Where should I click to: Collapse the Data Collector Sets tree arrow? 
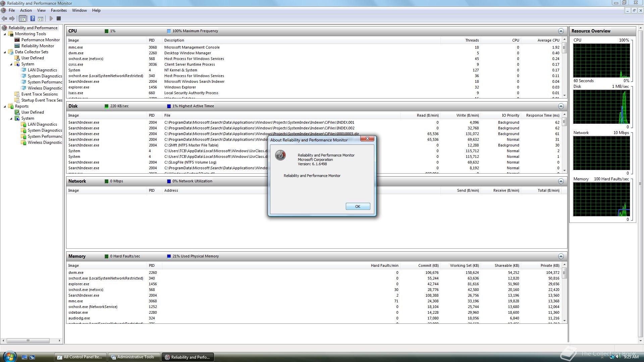[5, 52]
